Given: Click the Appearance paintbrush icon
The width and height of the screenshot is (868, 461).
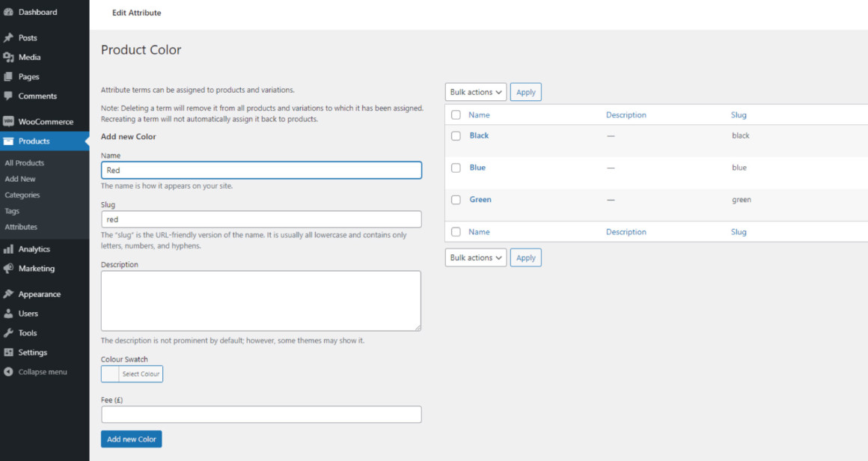Looking at the screenshot, I should pyautogui.click(x=8, y=294).
